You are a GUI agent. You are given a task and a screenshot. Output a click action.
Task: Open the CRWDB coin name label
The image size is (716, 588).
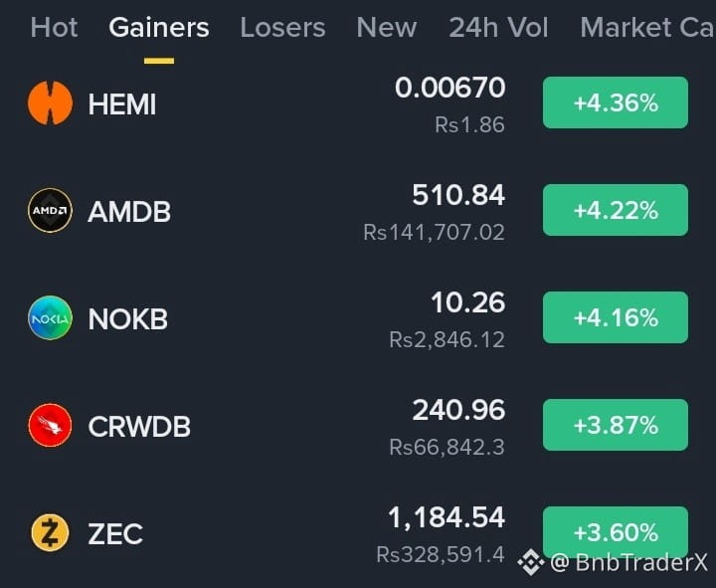click(x=139, y=427)
